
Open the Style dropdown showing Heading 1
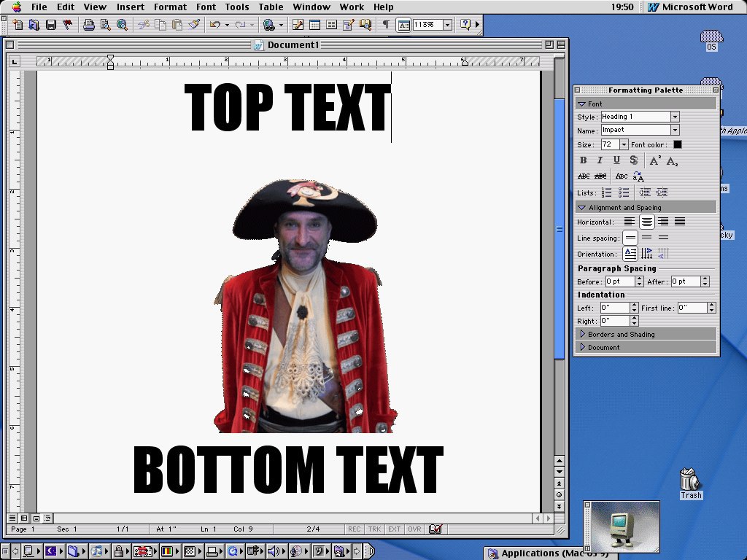675,117
